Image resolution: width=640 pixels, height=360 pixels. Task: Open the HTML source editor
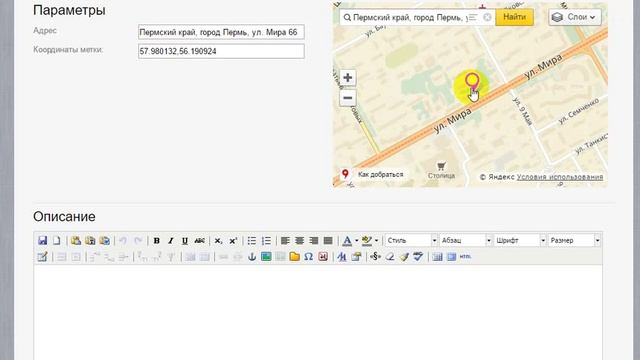tap(465, 257)
